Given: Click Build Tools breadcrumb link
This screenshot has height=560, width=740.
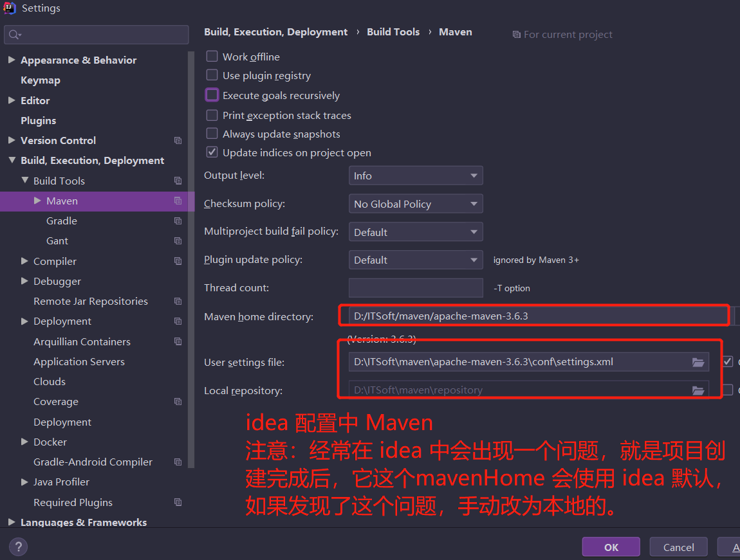Looking at the screenshot, I should (393, 32).
